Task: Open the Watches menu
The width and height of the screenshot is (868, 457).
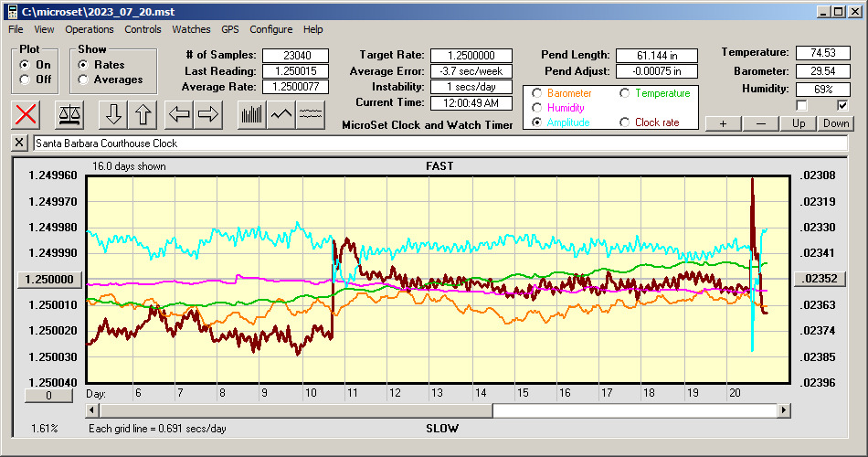Action: [x=191, y=29]
